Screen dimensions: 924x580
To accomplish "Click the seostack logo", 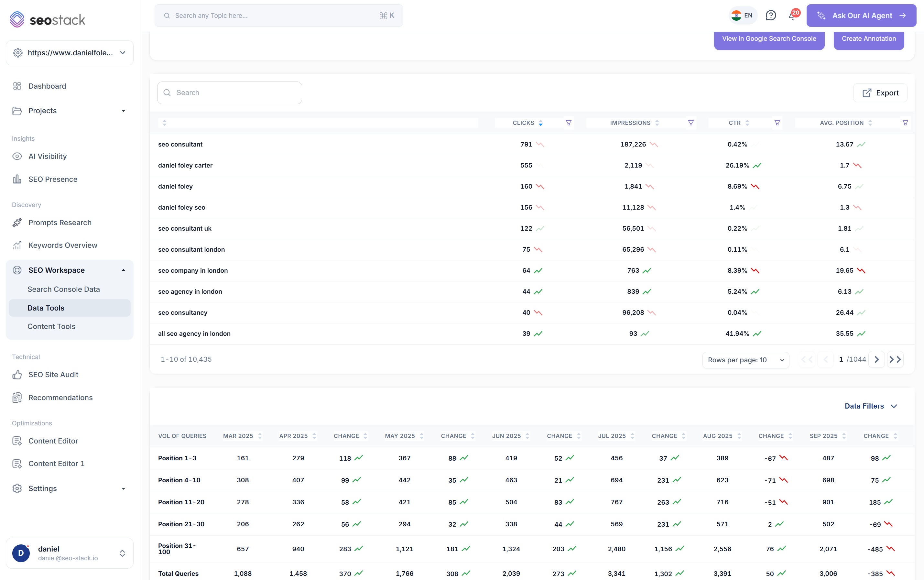I will click(x=48, y=19).
